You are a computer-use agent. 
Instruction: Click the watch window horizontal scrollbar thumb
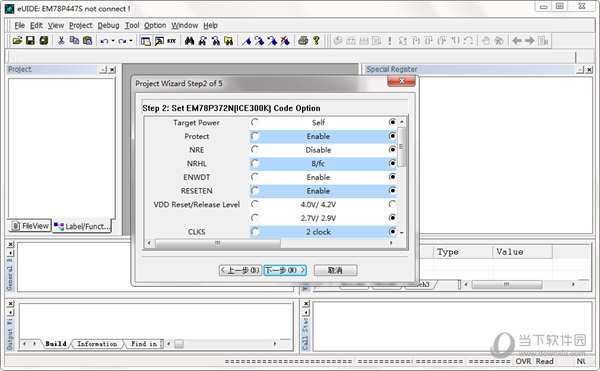507,285
